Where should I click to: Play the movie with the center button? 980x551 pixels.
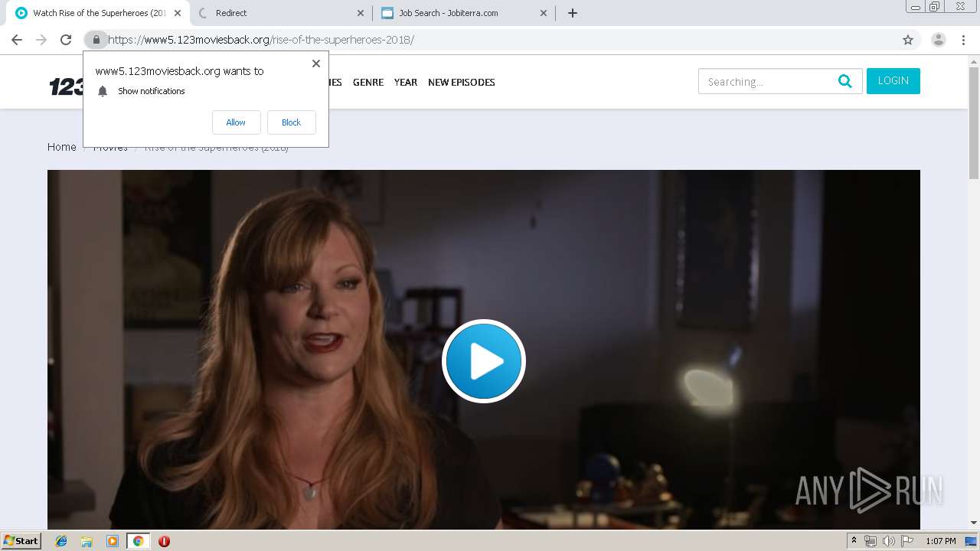click(484, 361)
